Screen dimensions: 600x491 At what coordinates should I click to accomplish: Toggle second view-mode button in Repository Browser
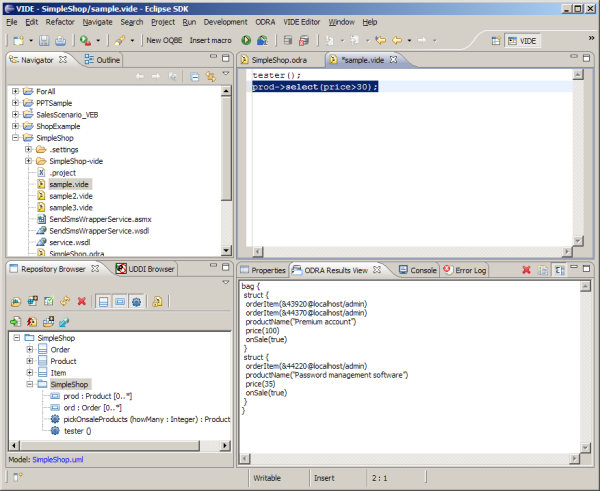[120, 302]
